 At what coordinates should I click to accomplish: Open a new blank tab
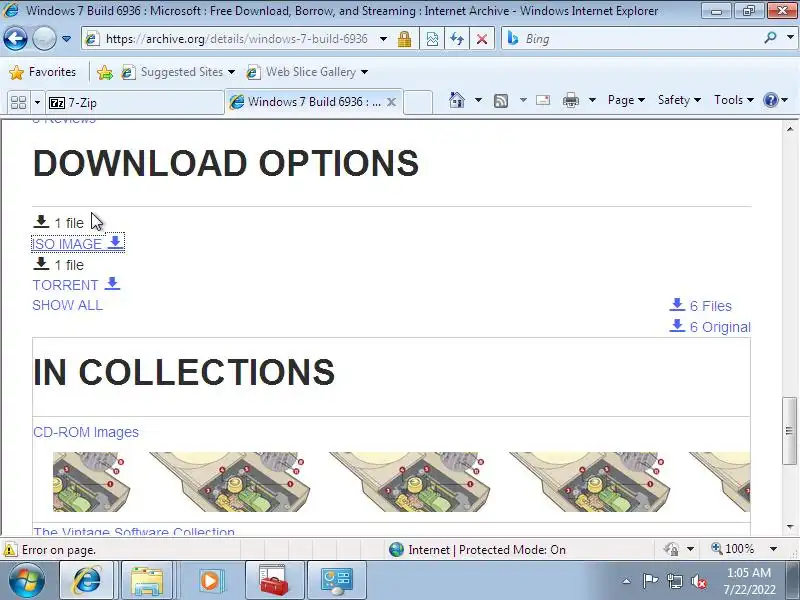click(x=418, y=102)
